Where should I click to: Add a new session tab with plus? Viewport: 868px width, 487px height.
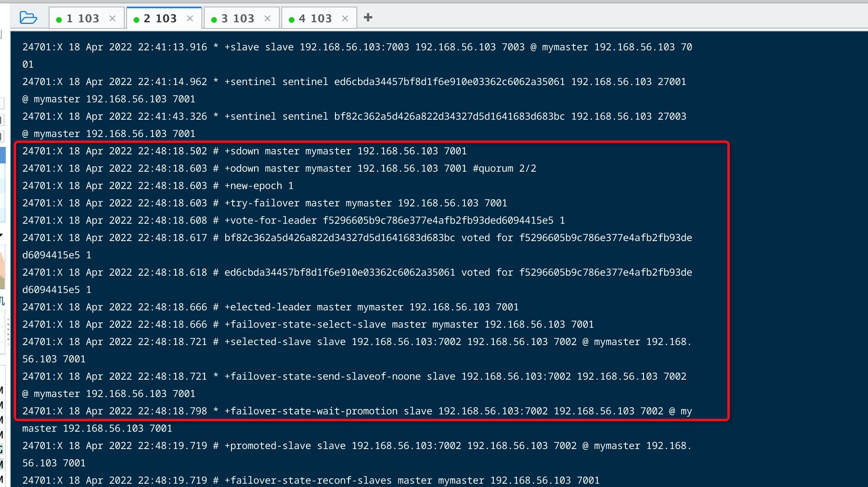tap(368, 18)
